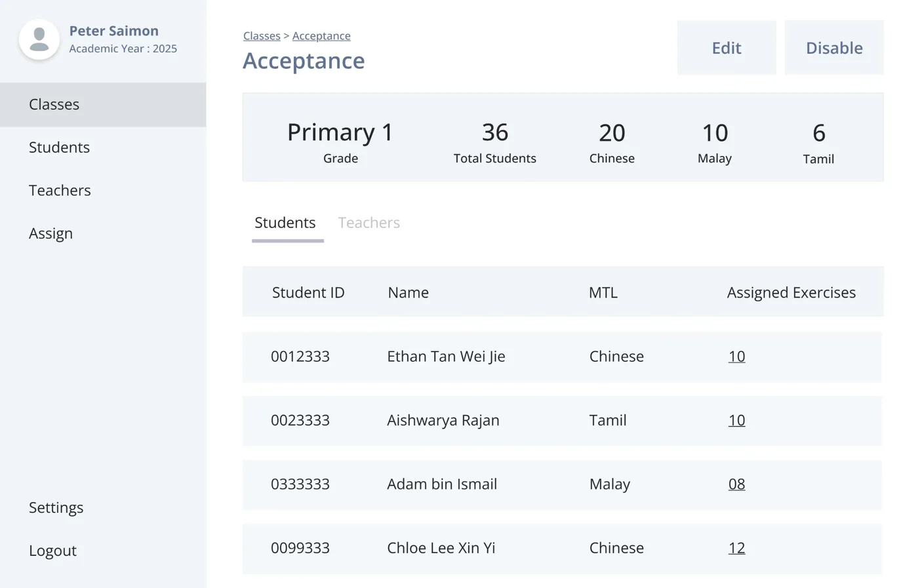Open the Teachers sidebar section
This screenshot has height=588, width=918.
point(60,191)
